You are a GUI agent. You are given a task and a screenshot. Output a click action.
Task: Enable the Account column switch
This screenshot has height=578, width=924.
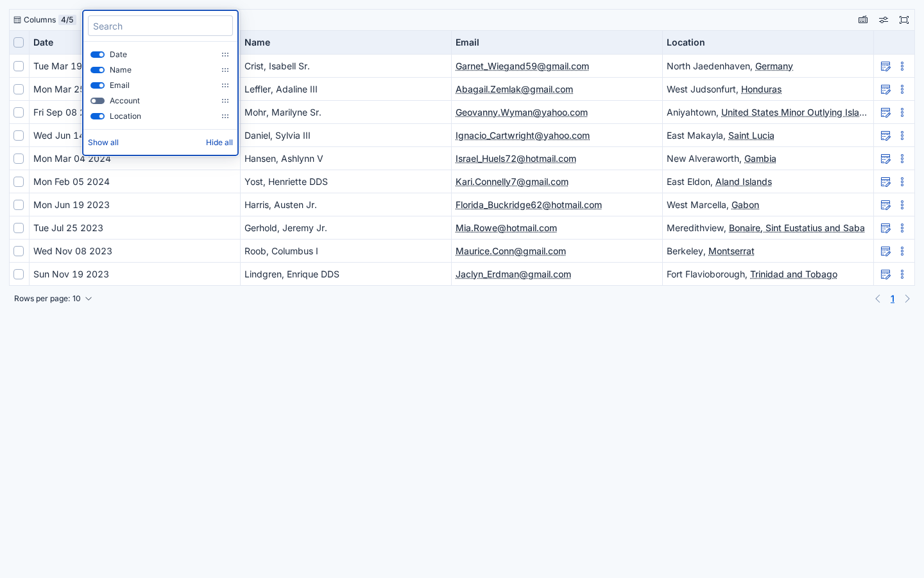98,101
